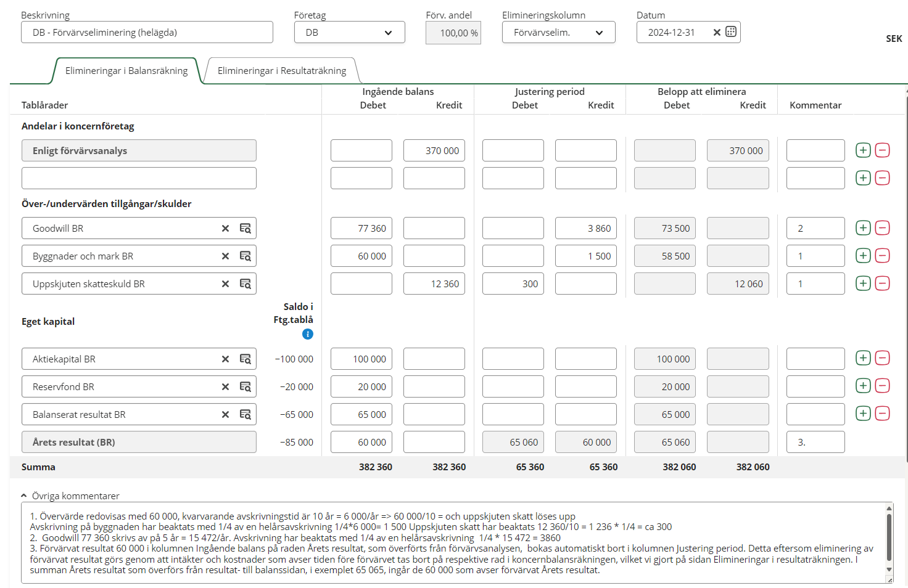Image resolution: width=908 pixels, height=588 pixels.
Task: Click the Beskrivning text field
Action: [x=147, y=33]
